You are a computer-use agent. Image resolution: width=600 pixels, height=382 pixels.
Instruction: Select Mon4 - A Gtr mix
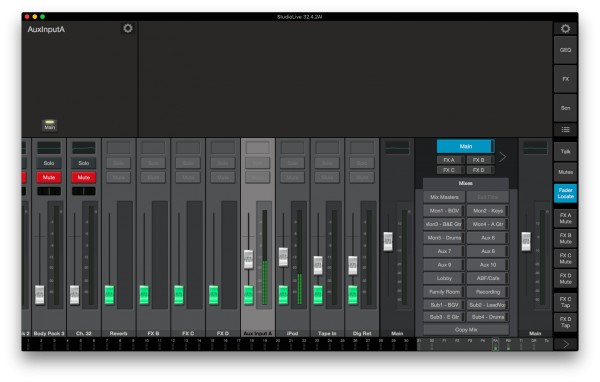click(x=488, y=224)
